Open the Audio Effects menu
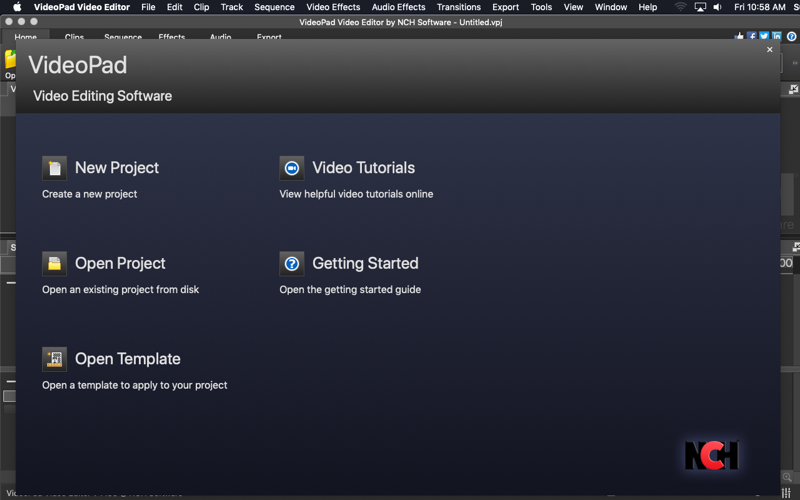 pyautogui.click(x=398, y=7)
